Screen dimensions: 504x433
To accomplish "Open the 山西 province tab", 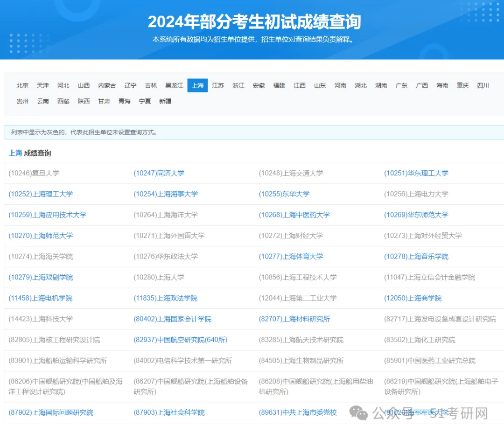I will point(84,85).
